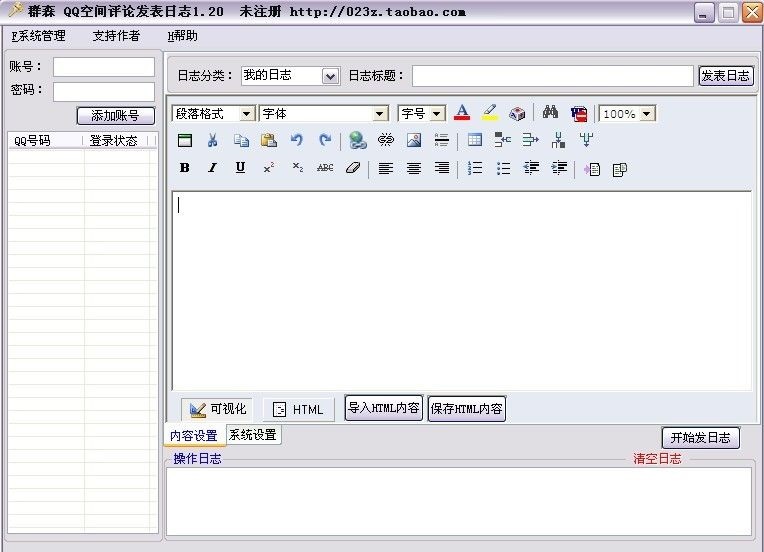
Task: Click the Copy icon
Action: coord(241,140)
